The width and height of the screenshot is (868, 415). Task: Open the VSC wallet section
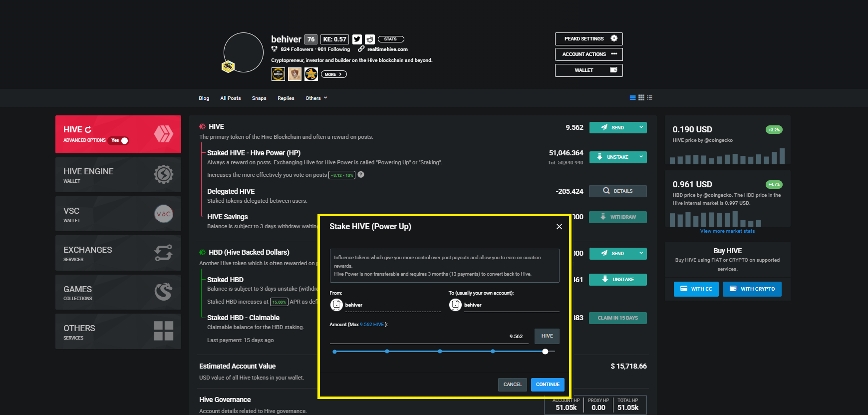pos(118,214)
